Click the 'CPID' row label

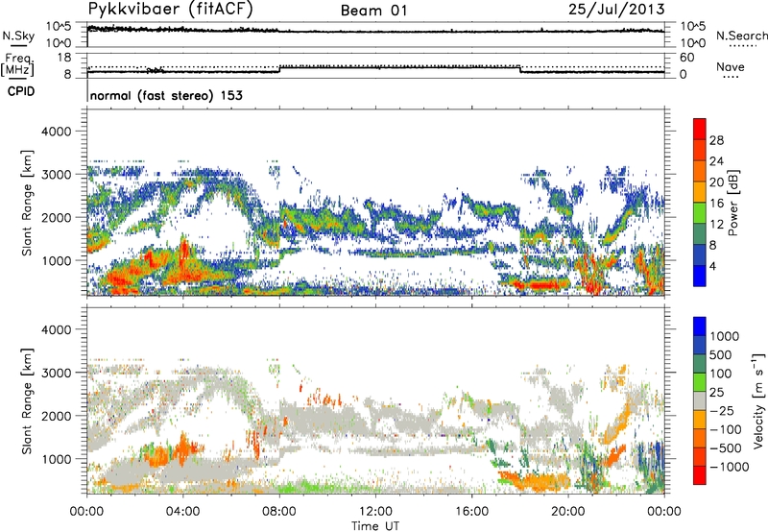click(x=21, y=91)
